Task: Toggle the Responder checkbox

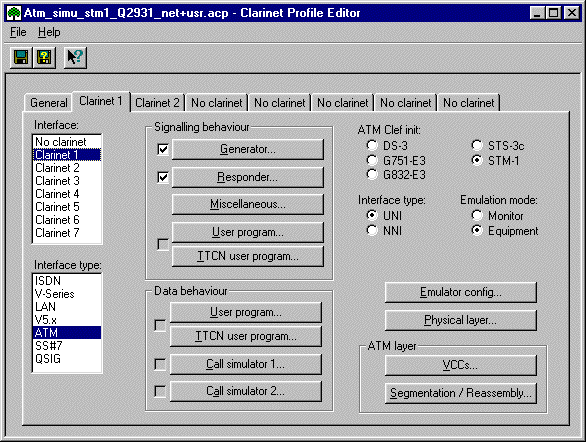Action: click(x=163, y=177)
